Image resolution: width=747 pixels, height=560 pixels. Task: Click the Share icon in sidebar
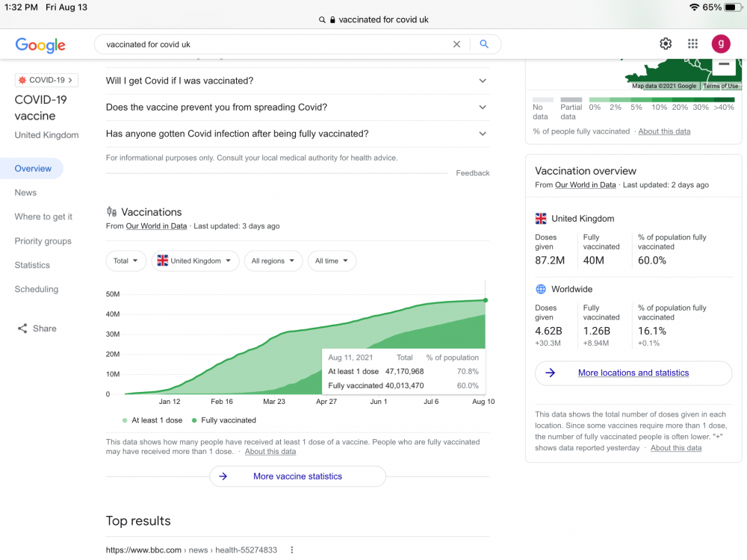22,329
